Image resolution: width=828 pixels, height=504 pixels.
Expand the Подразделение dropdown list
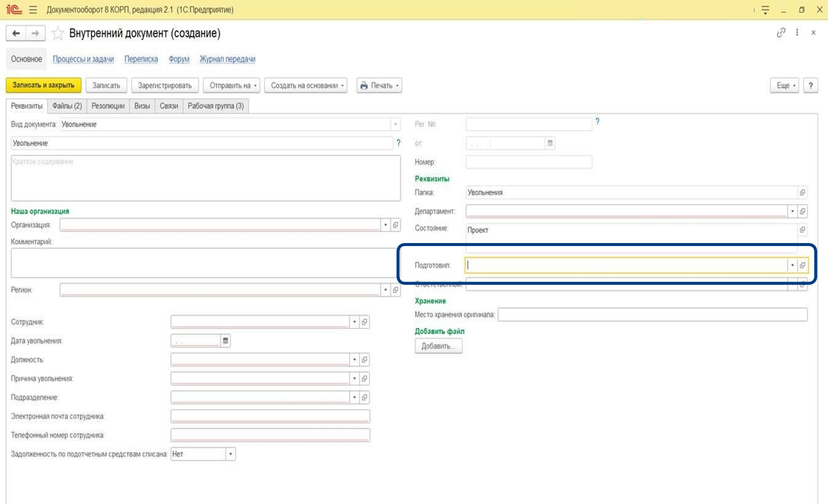coord(354,397)
